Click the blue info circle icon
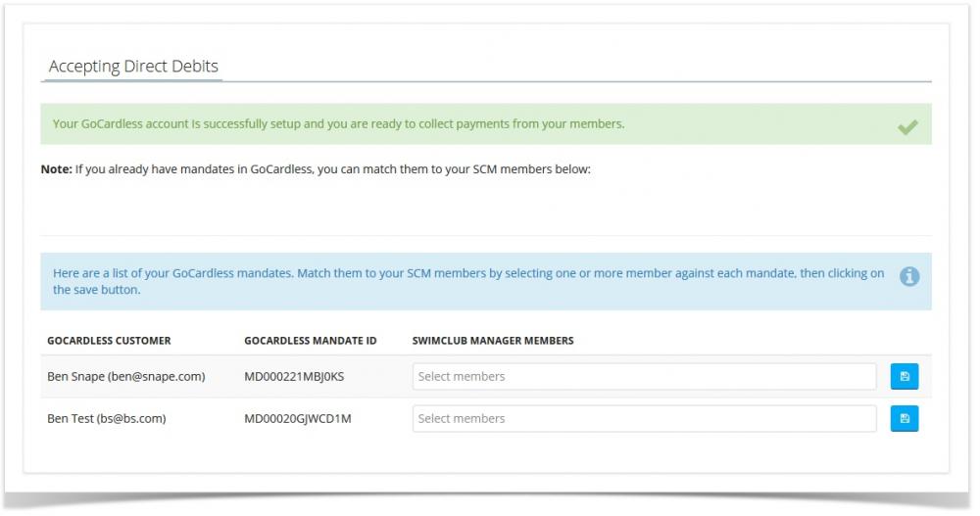This screenshot has width=980, height=516. pos(909,277)
